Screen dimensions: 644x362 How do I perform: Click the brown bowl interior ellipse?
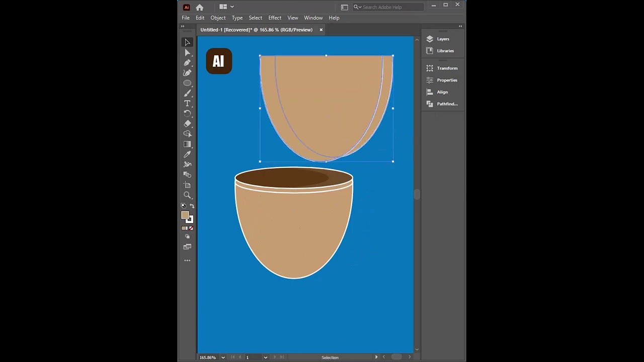[x=294, y=178]
